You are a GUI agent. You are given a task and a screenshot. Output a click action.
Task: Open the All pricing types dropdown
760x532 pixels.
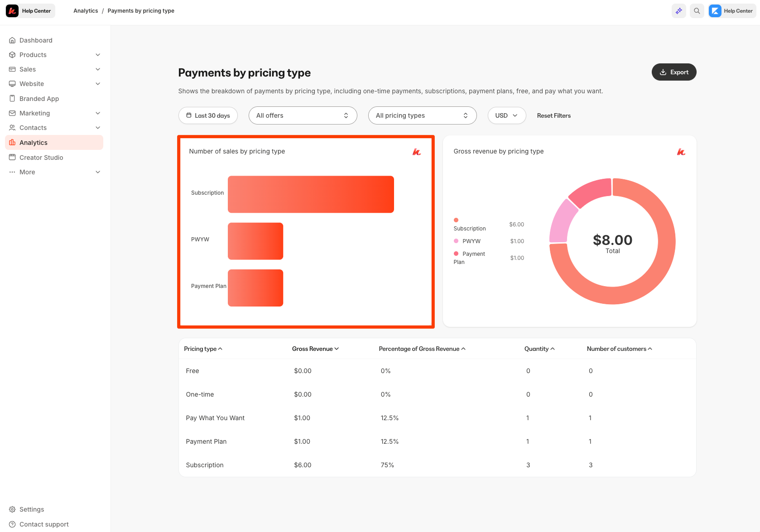422,115
